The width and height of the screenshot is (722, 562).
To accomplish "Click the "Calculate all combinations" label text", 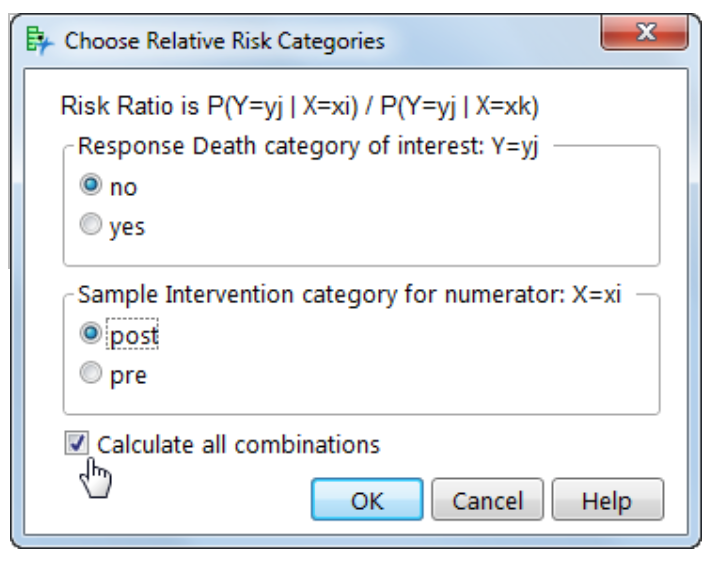I will 239,445.
